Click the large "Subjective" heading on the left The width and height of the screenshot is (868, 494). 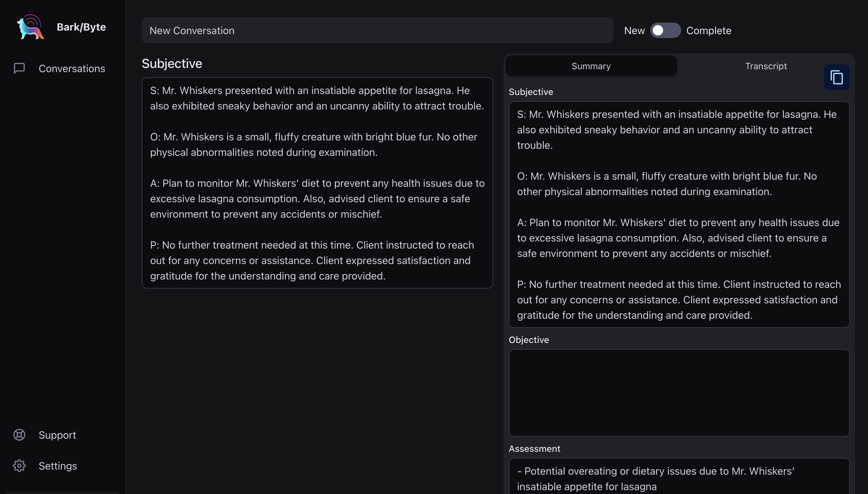tap(172, 63)
